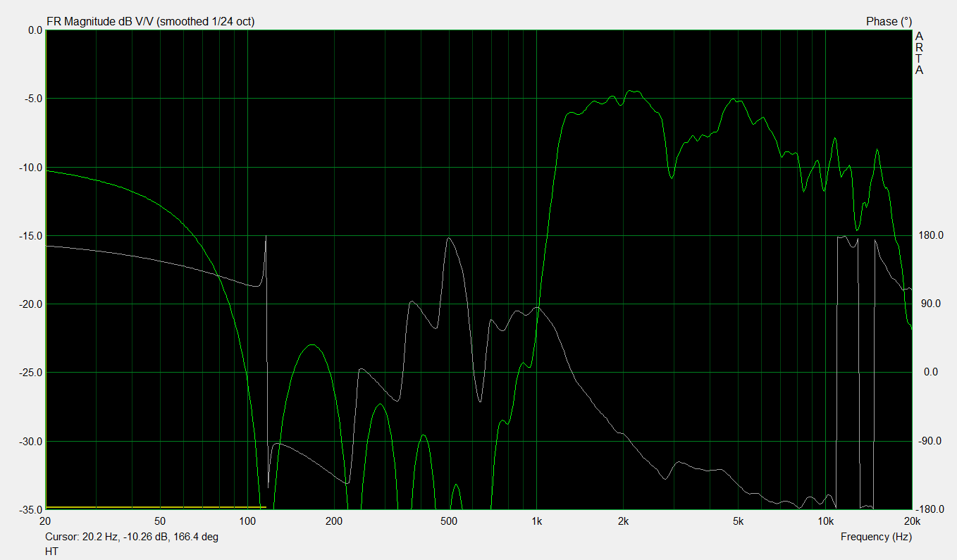The width and height of the screenshot is (957, 560).
Task: Click the HT label below the cursor readout
Action: [51, 552]
